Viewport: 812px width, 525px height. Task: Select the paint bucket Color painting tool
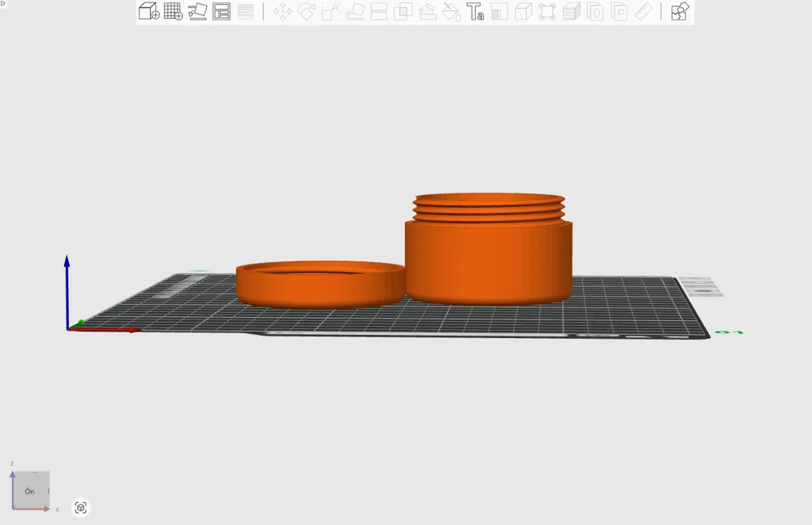(451, 11)
